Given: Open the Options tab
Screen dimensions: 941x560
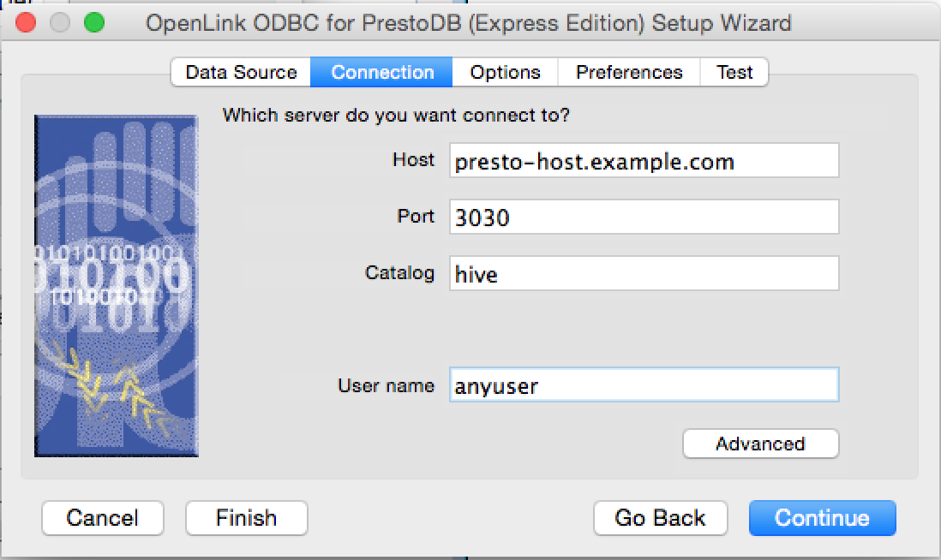Looking at the screenshot, I should coord(505,73).
